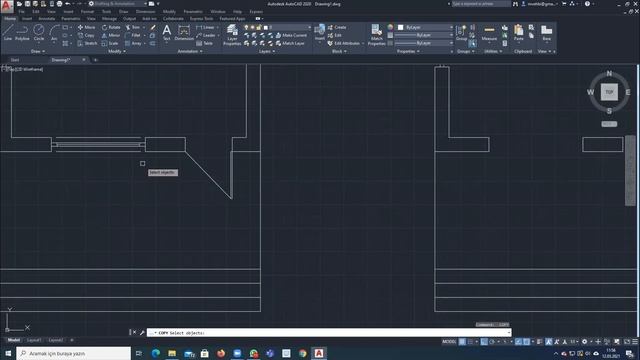Click Make Current in the Layers panel
Viewport: 640px width, 360px height.
point(291,36)
